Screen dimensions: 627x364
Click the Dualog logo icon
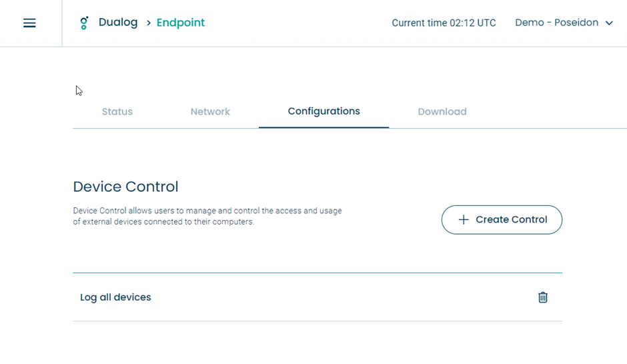pyautogui.click(x=84, y=23)
